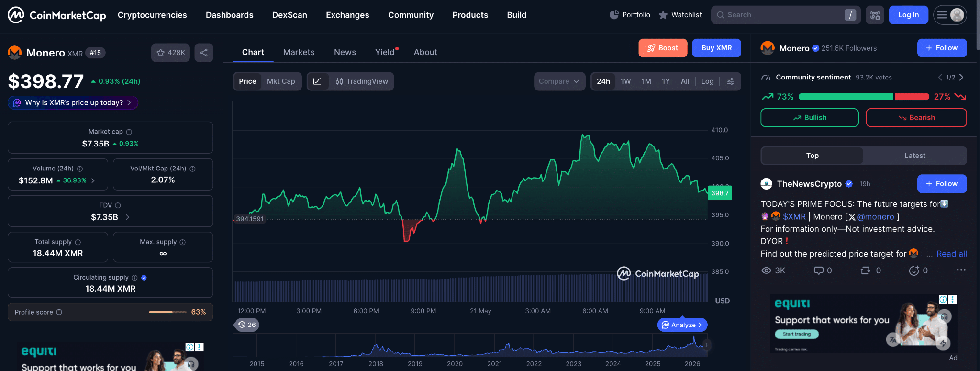Show info tooltip for Circulating supply

[134, 278]
